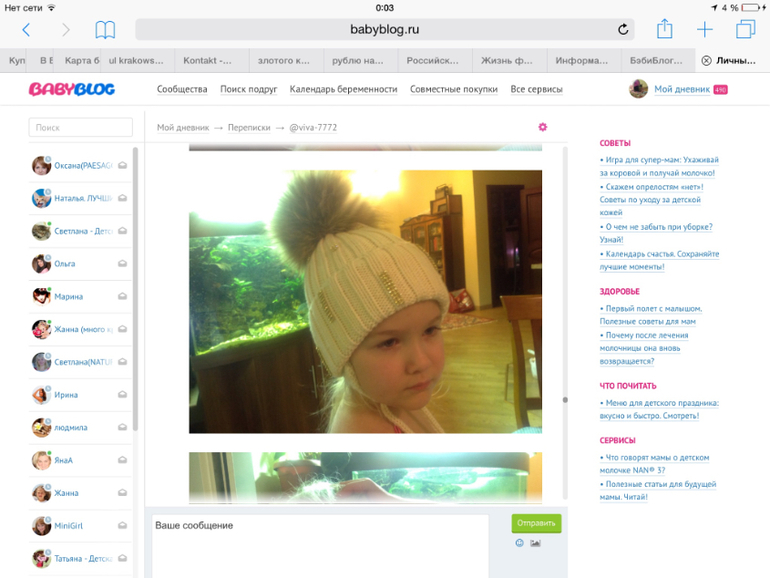
Task: Go back with the Safari back arrow
Action: click(27, 30)
